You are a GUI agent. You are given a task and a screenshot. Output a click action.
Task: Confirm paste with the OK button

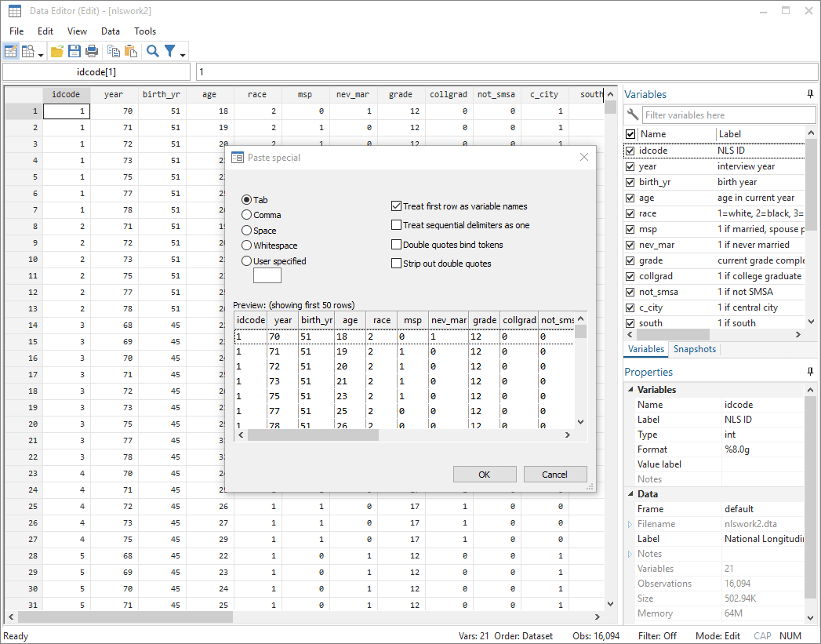click(x=484, y=474)
